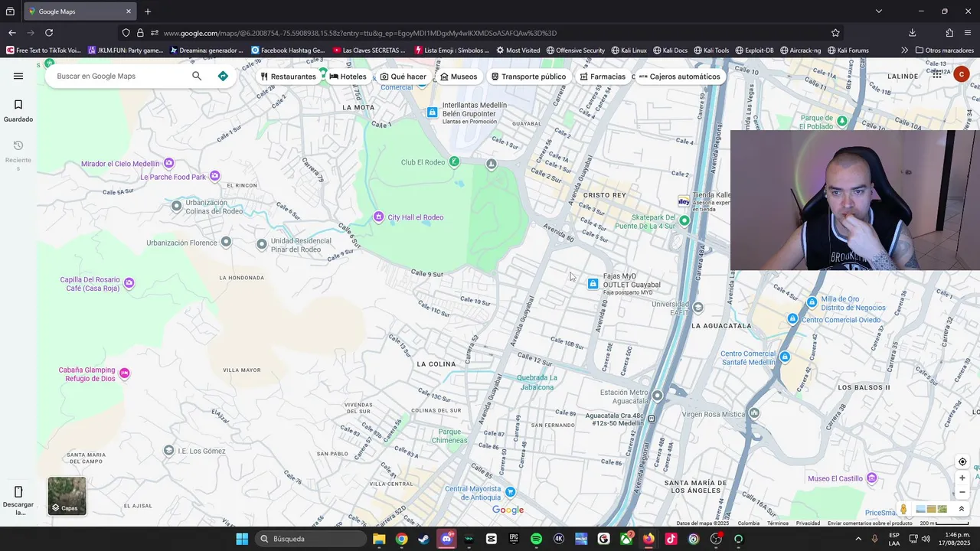This screenshot has width=980, height=551.
Task: Open the browser extensions puzzle icon
Action: 949,33
